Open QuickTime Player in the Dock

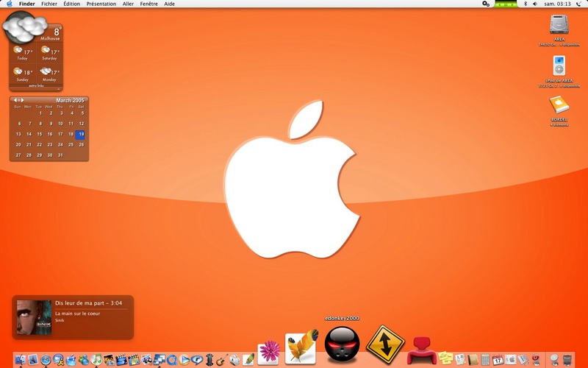pos(172,360)
